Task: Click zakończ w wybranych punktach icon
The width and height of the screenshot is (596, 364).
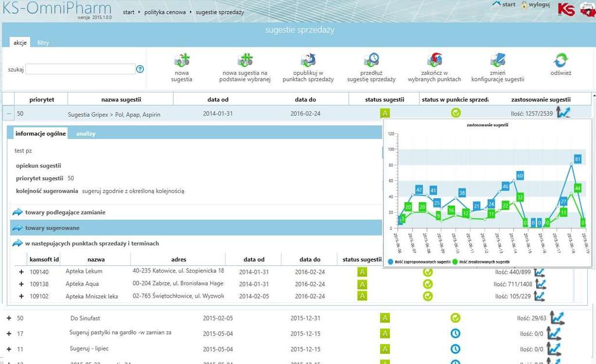Action: (x=434, y=60)
